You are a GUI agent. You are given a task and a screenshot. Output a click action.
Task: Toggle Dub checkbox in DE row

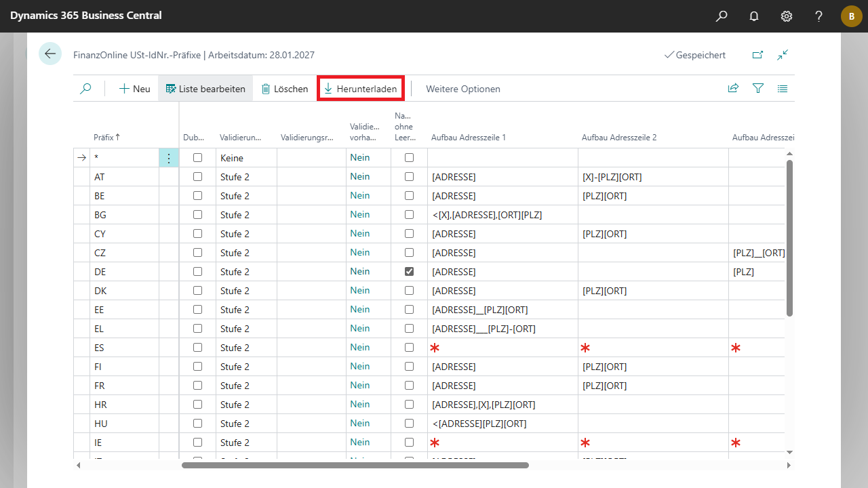click(198, 272)
